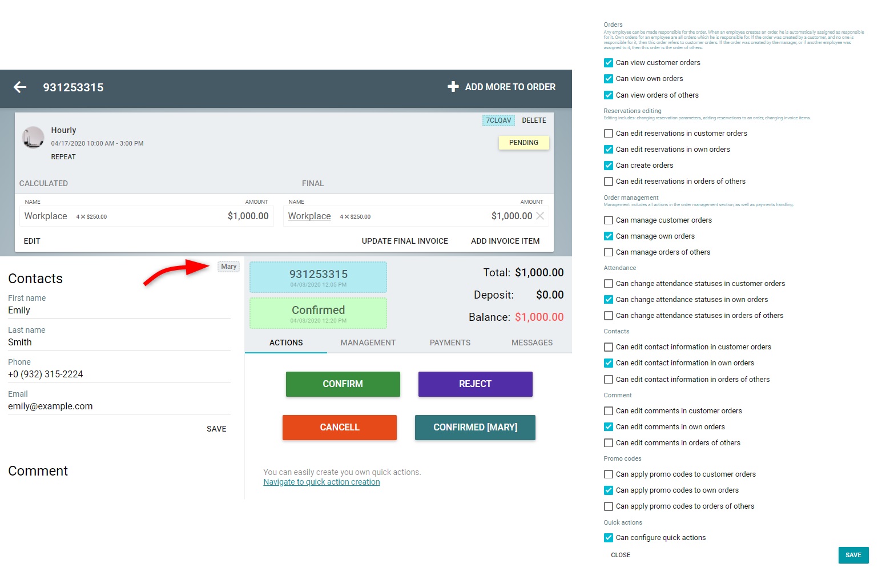
Task: Toggle Can configure quick actions checkbox
Action: pos(609,538)
